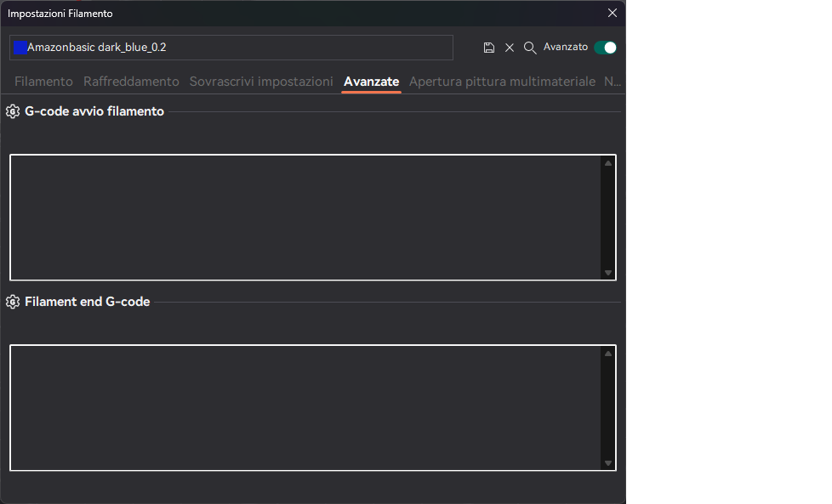
Task: Click the G-code avvio filamento gear icon
Action: point(13,111)
